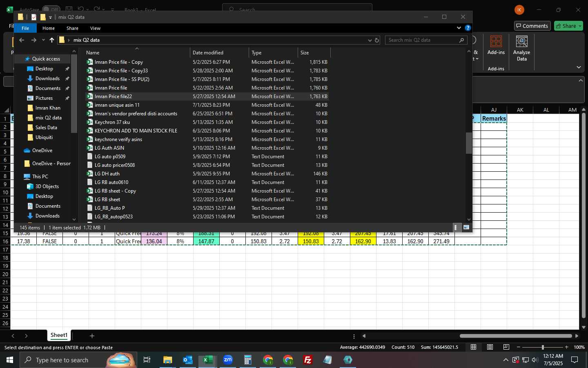Open FileZilla from taskbar

click(x=308, y=360)
